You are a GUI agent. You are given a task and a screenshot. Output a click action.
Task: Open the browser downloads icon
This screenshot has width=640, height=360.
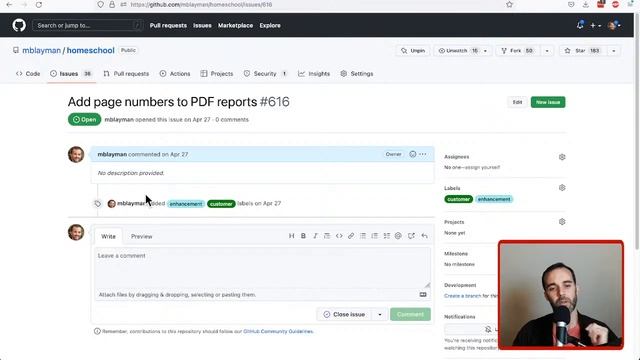pos(586,4)
